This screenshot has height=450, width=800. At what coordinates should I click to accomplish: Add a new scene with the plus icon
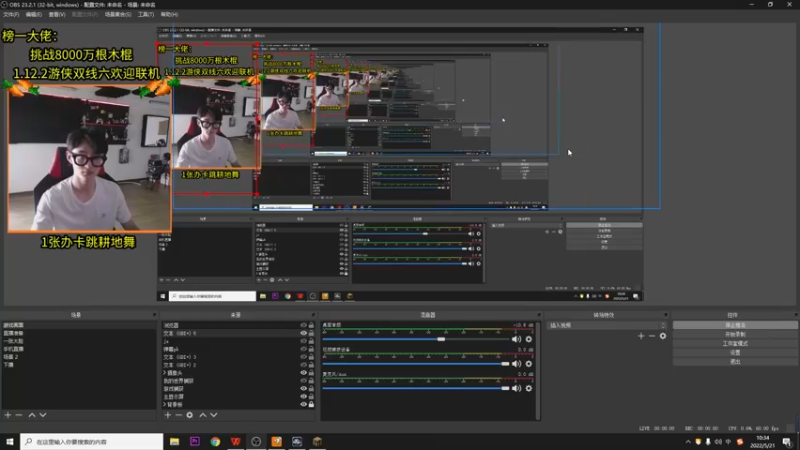(7, 414)
